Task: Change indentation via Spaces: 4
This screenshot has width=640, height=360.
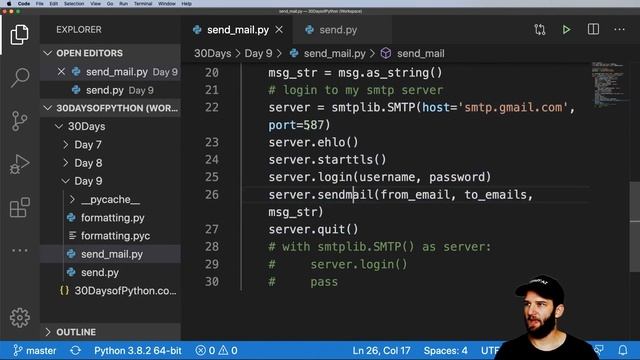Action: click(x=445, y=351)
